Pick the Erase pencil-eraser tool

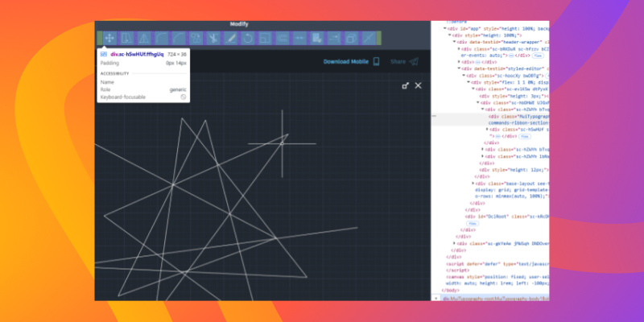pyautogui.click(x=230, y=38)
